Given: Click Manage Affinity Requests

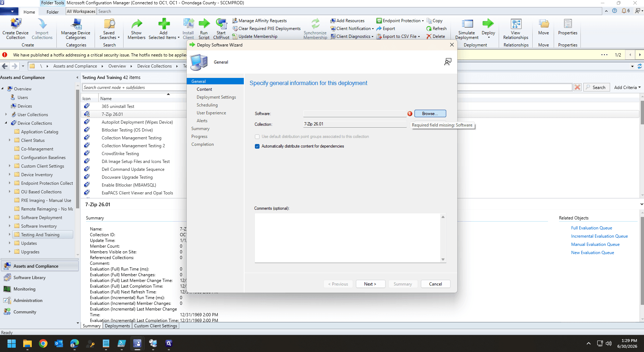Looking at the screenshot, I should [259, 21].
